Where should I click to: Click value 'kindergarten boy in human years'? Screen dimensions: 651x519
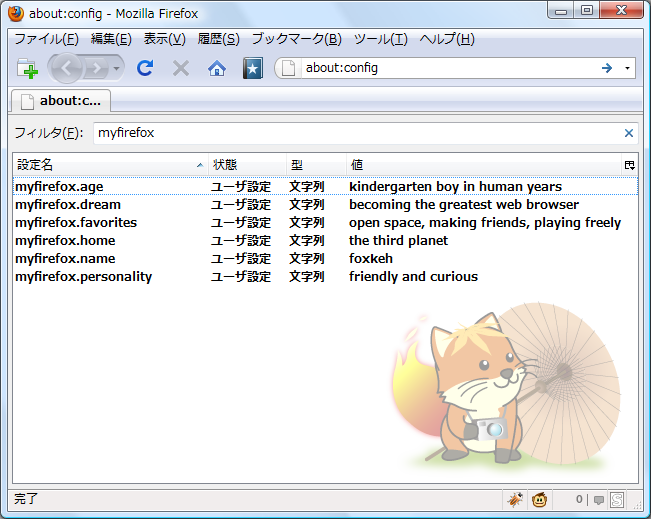(x=455, y=187)
